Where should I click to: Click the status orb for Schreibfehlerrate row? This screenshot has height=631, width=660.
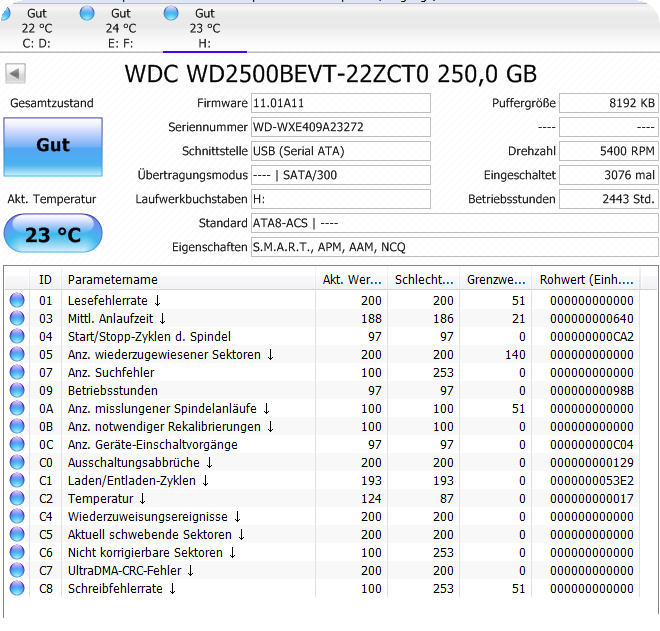[x=17, y=588]
